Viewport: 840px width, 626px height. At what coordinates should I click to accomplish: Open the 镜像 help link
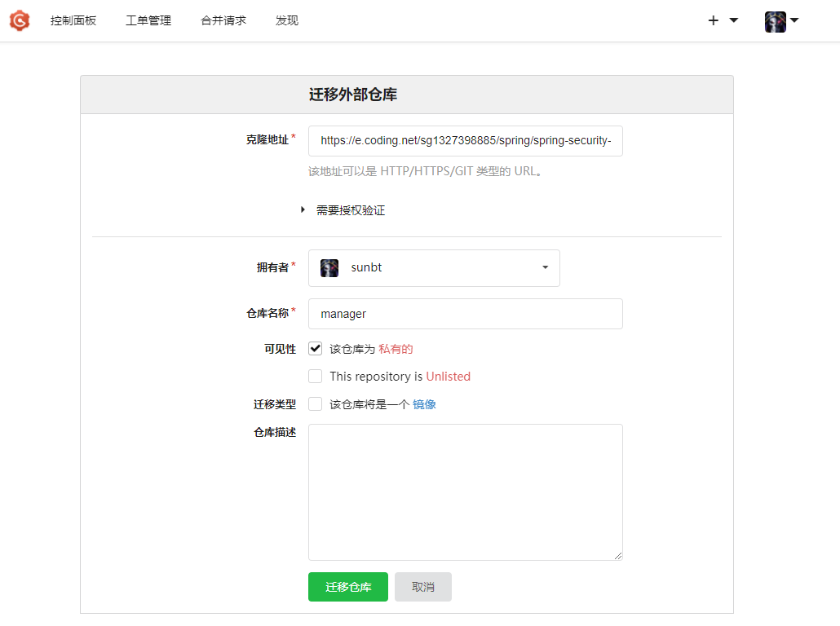(424, 403)
